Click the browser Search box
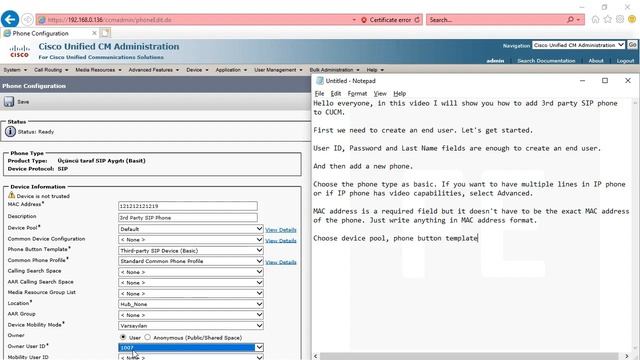Viewport: 640px width, 360px height. click(x=496, y=20)
